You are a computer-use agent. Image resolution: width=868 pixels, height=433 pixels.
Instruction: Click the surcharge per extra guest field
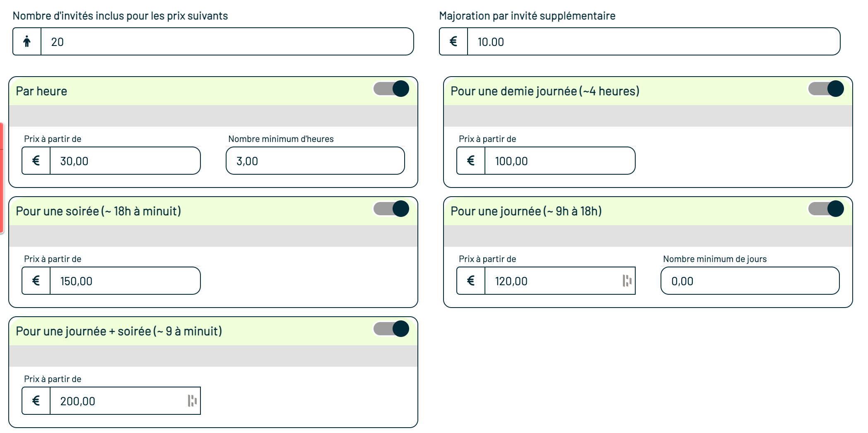click(x=653, y=41)
